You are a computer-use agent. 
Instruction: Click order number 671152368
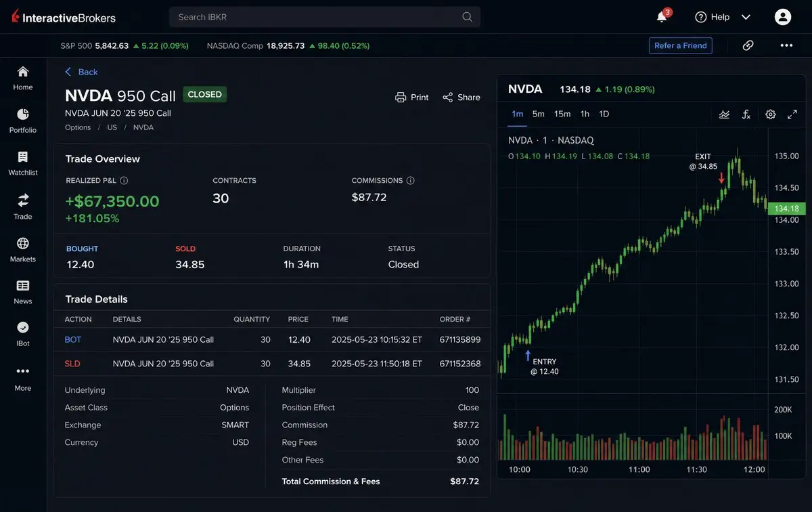[x=460, y=364]
